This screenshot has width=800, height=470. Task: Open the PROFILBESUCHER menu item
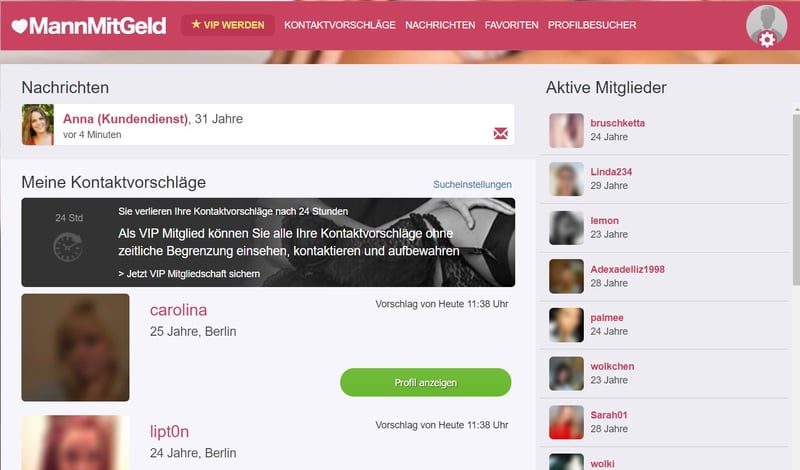[x=592, y=25]
